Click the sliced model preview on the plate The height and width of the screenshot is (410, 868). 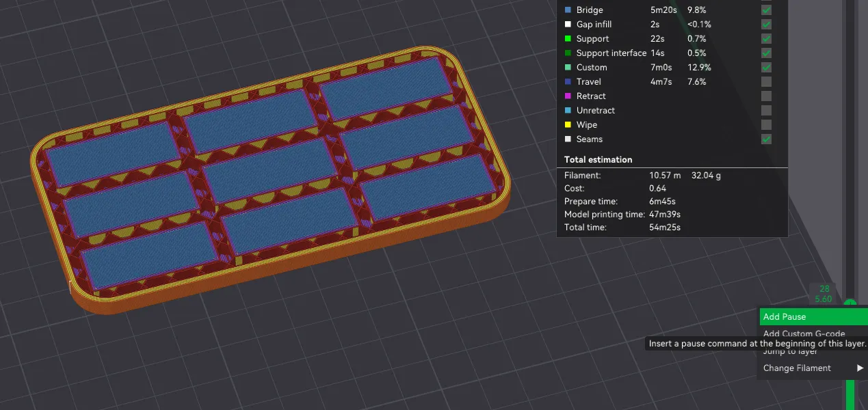pyautogui.click(x=270, y=181)
